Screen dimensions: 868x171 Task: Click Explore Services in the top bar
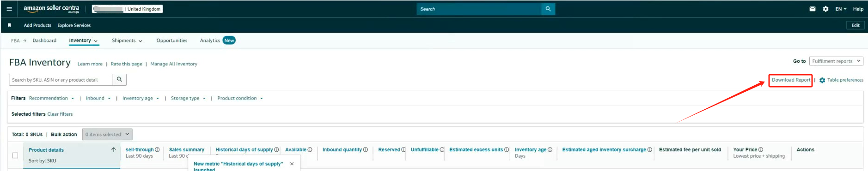click(x=74, y=25)
